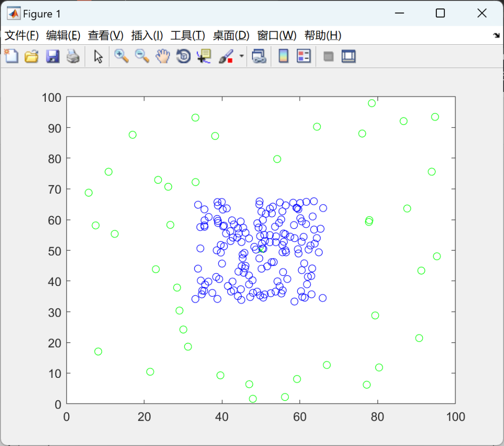Screen dimensions: 504x446
Task: Select the Data Cursor tool
Action: point(204,56)
